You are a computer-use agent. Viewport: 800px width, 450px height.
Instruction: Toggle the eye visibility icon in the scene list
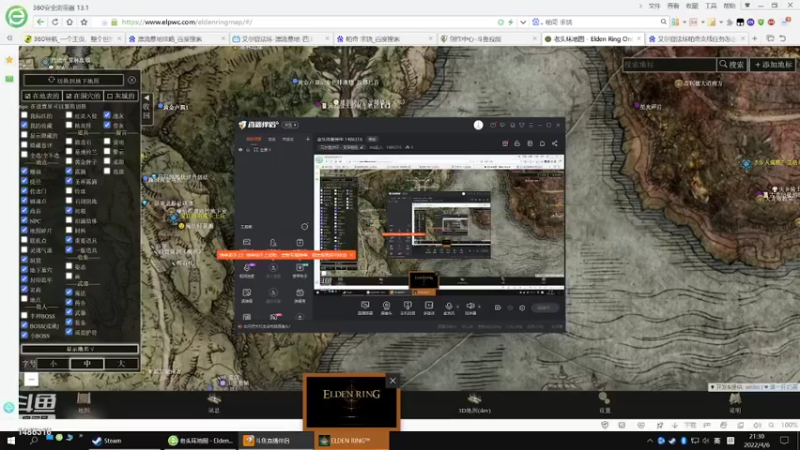pyautogui.click(x=240, y=150)
